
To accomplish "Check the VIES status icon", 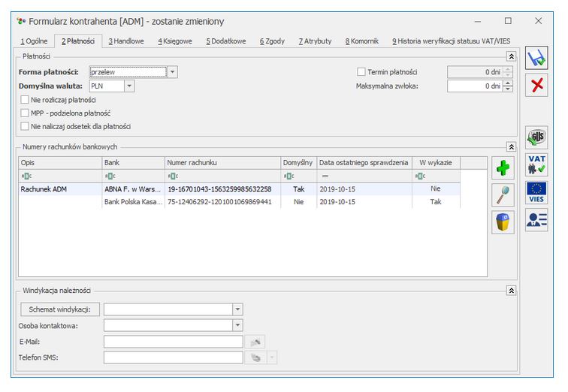I will click(x=536, y=192).
